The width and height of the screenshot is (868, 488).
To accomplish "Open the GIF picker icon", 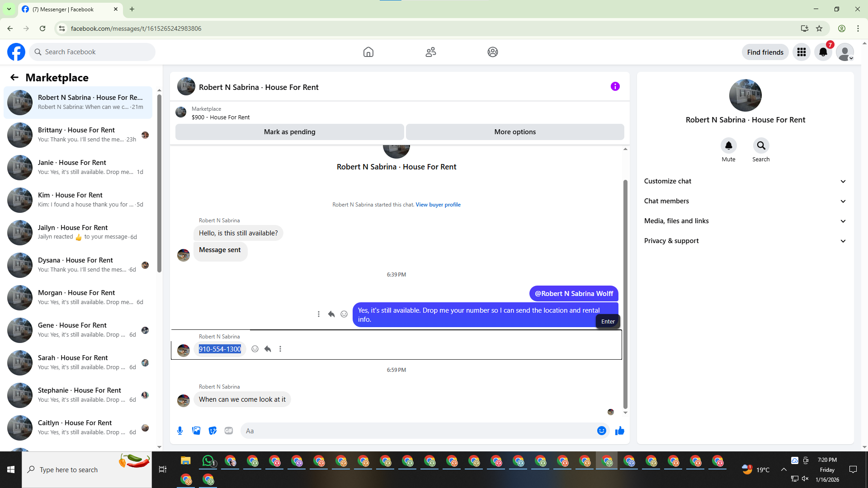I will coord(229,431).
